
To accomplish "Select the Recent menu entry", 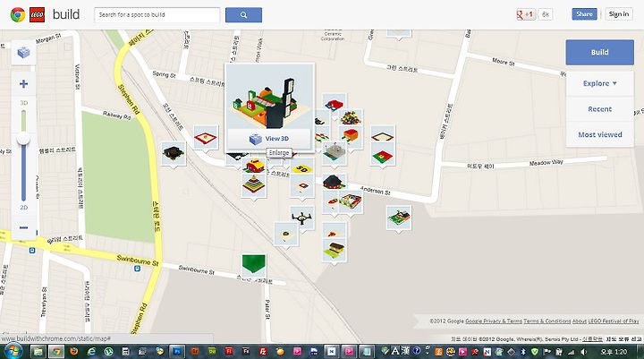I will pos(599,109).
